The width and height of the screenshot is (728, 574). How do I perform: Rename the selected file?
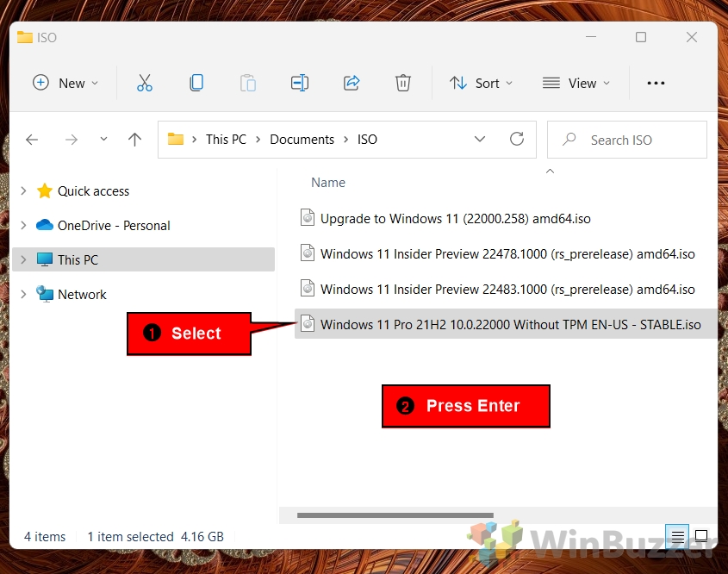(300, 83)
